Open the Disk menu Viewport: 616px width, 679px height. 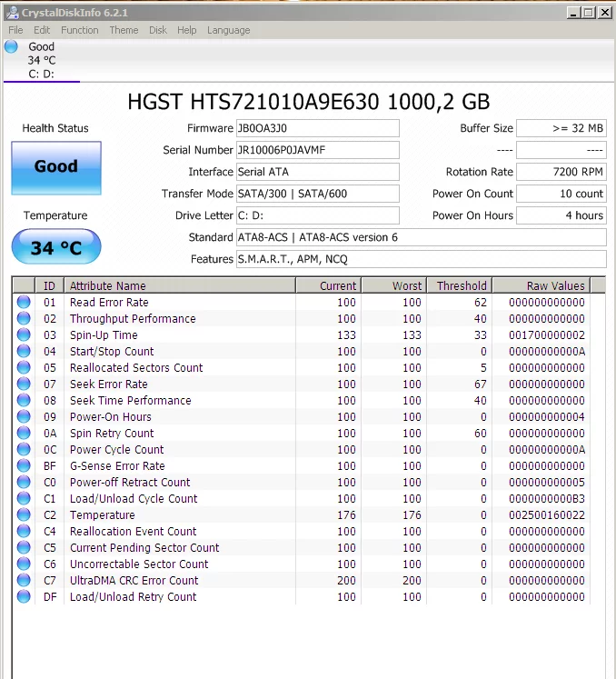158,30
